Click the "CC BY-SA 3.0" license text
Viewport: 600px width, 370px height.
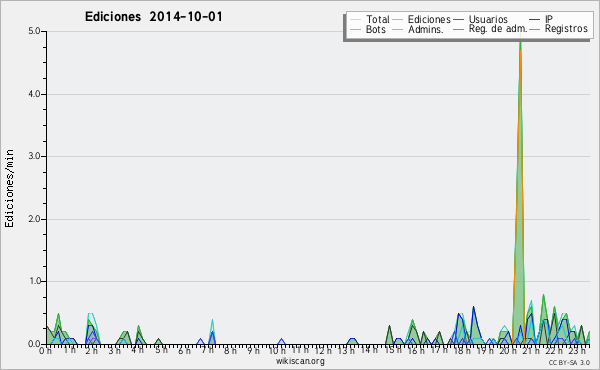(569, 362)
